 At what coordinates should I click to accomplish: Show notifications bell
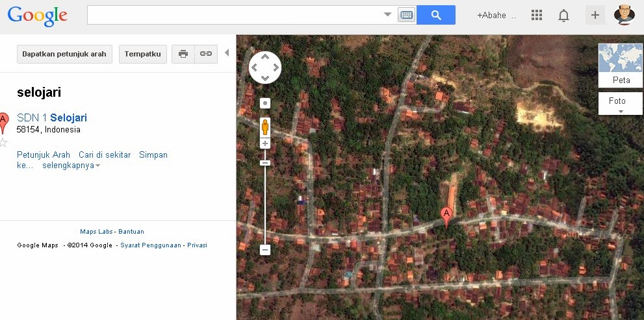click(563, 16)
